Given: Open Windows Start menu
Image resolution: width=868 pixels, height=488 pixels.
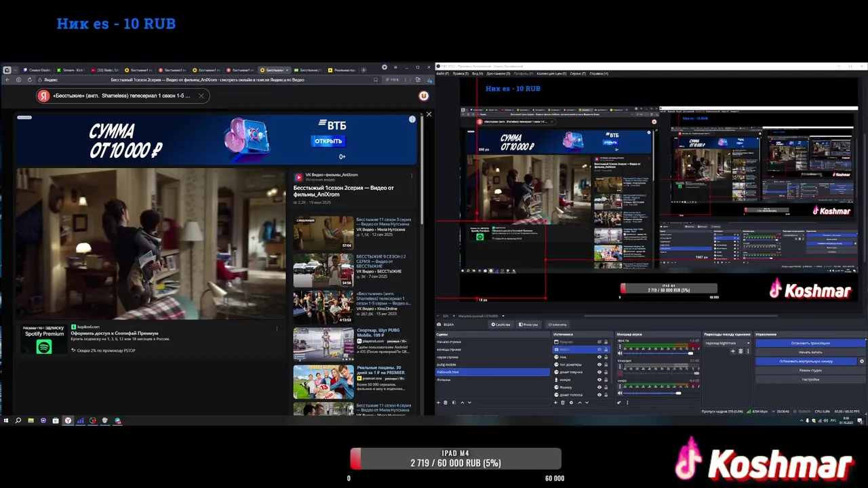Looking at the screenshot, I should click(6, 420).
